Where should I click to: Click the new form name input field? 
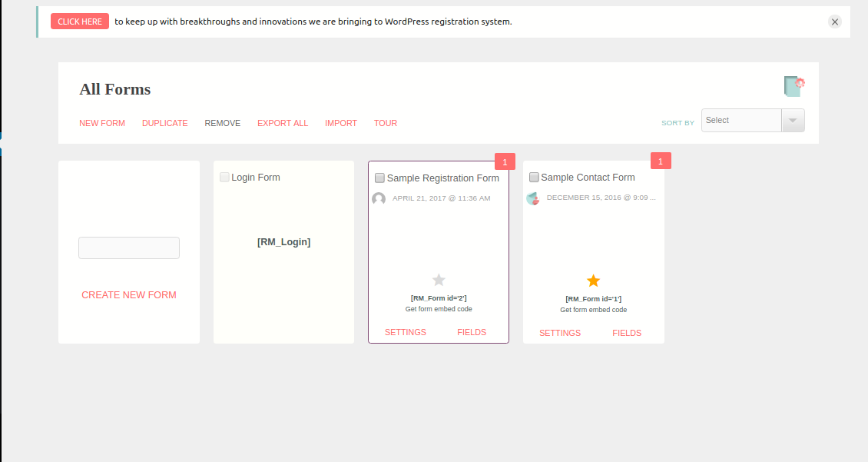(x=128, y=248)
